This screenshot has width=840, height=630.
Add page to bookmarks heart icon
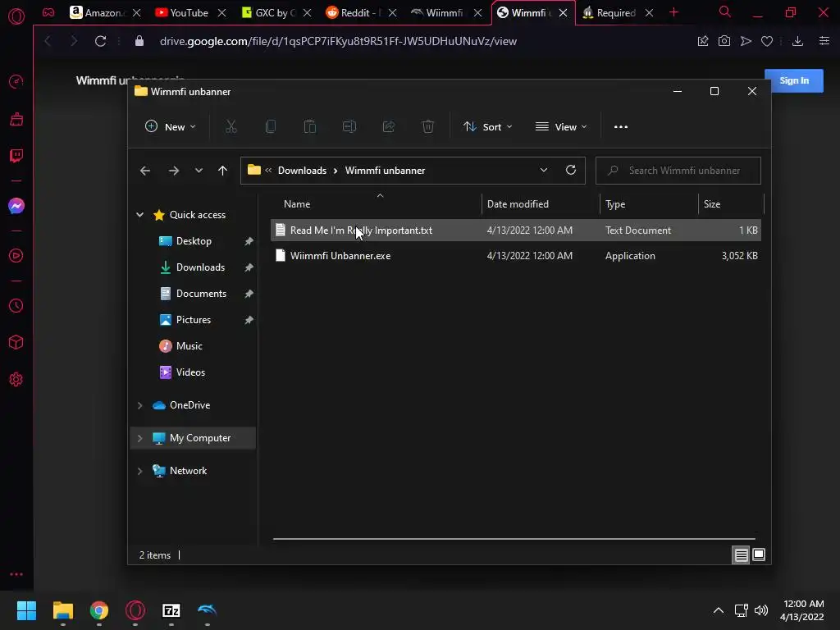pyautogui.click(x=767, y=41)
